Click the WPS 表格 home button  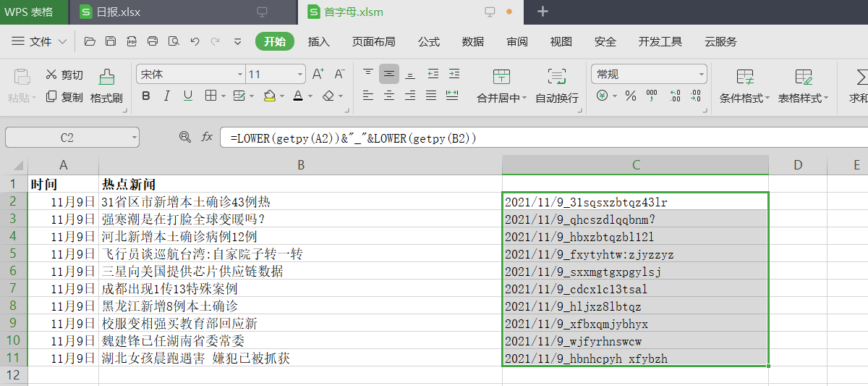click(x=33, y=12)
